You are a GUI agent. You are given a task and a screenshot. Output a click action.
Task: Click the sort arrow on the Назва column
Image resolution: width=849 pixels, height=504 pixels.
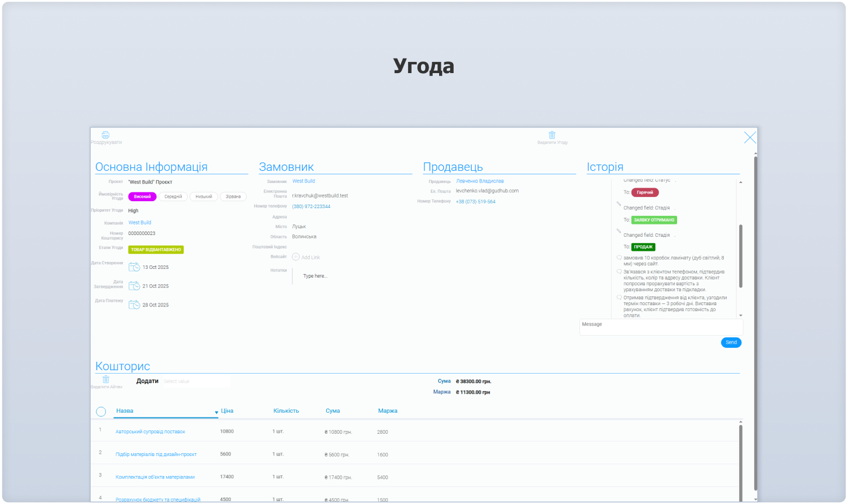tap(216, 412)
